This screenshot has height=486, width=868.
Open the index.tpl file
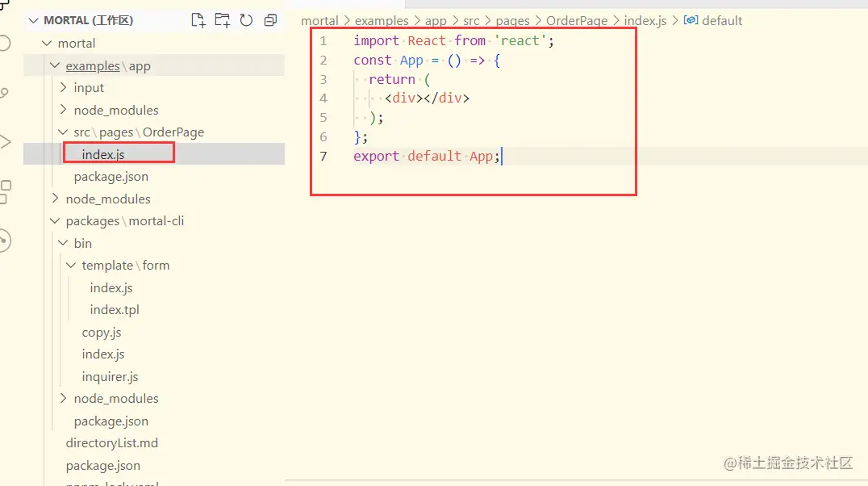coord(115,310)
